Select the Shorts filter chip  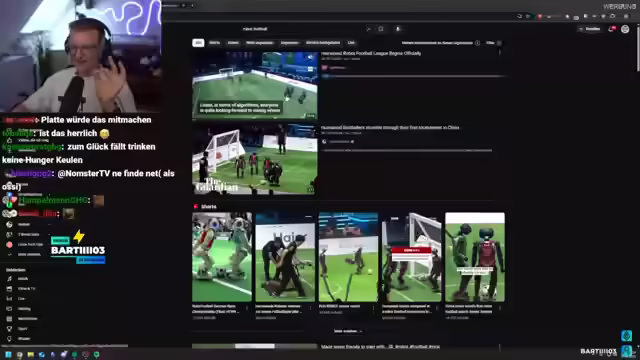click(215, 43)
